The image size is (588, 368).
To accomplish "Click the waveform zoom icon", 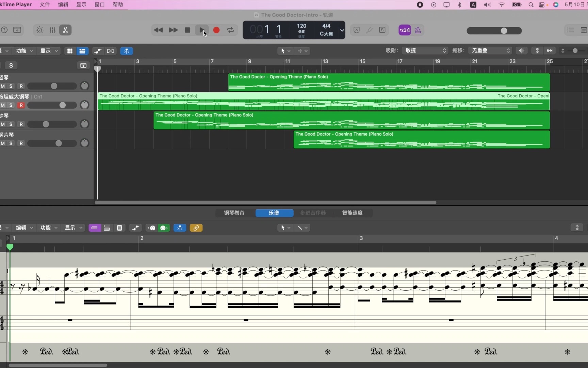I will (x=522, y=50).
